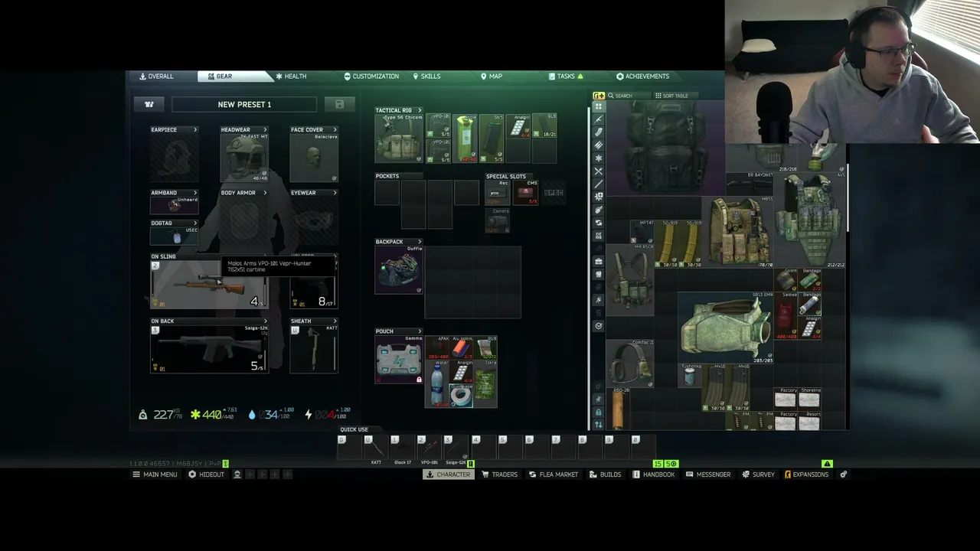Filter stash by magazines icon

599,132
